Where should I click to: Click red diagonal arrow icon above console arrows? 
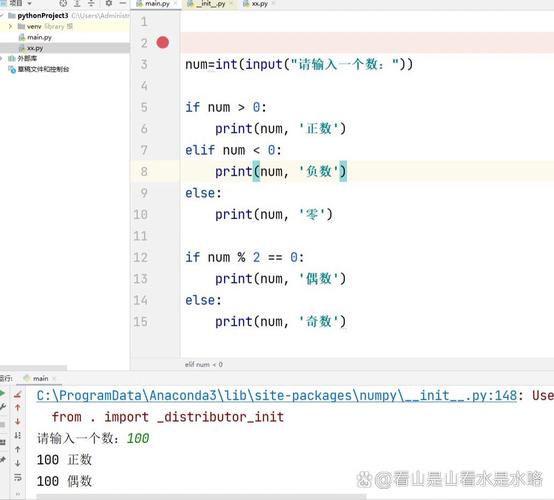[x=18, y=394]
